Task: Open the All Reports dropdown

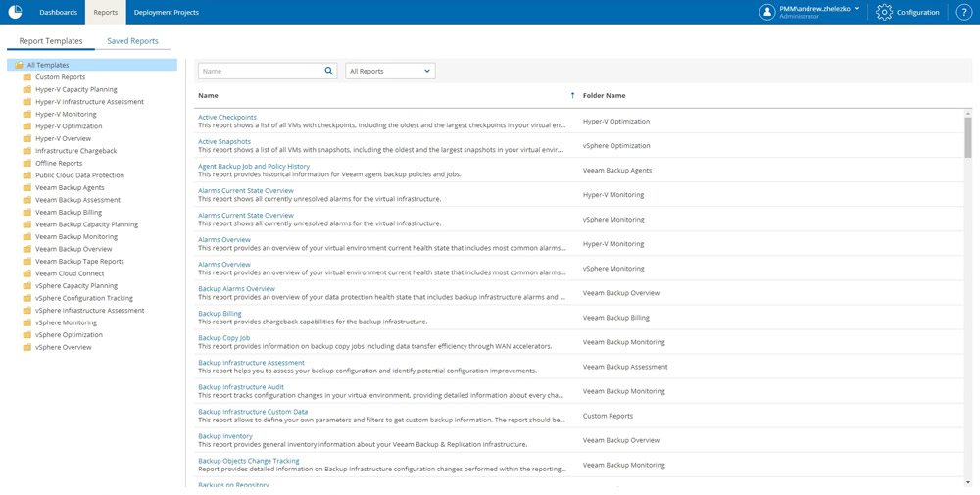Action: pos(390,72)
